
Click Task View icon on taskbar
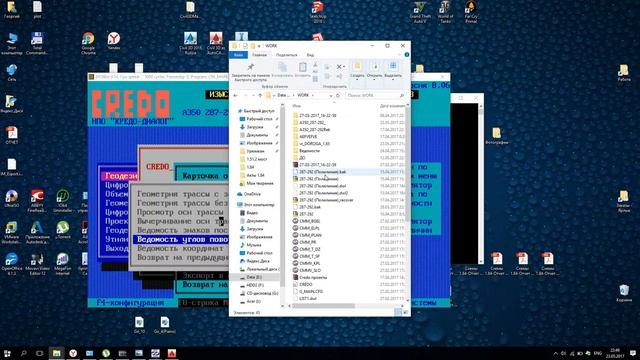pyautogui.click(x=40, y=353)
